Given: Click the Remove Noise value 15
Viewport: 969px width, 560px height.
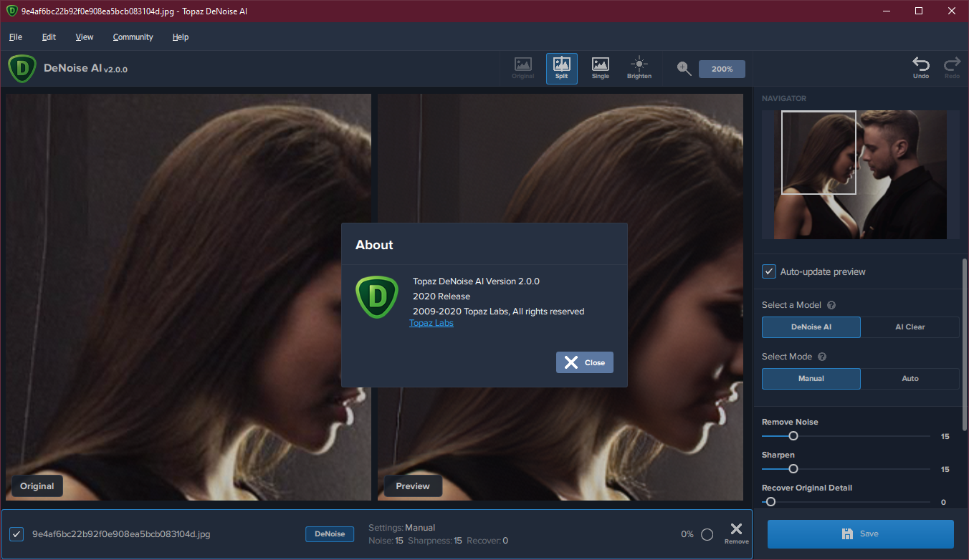Looking at the screenshot, I should tap(945, 436).
